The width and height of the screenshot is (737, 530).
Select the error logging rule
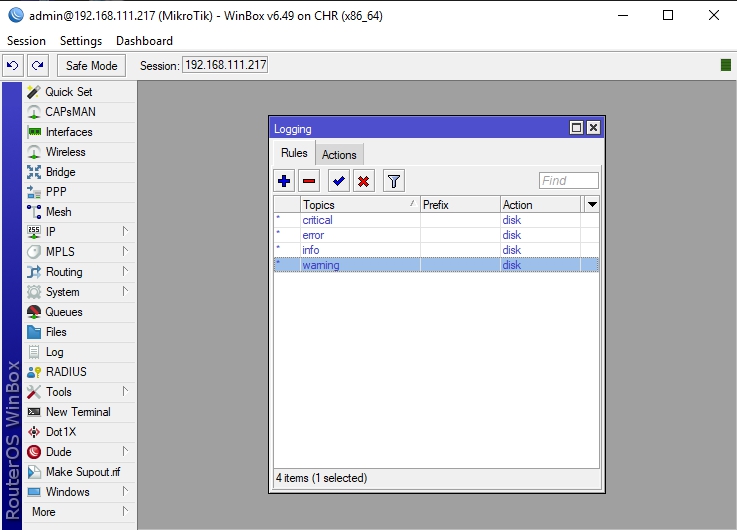436,235
